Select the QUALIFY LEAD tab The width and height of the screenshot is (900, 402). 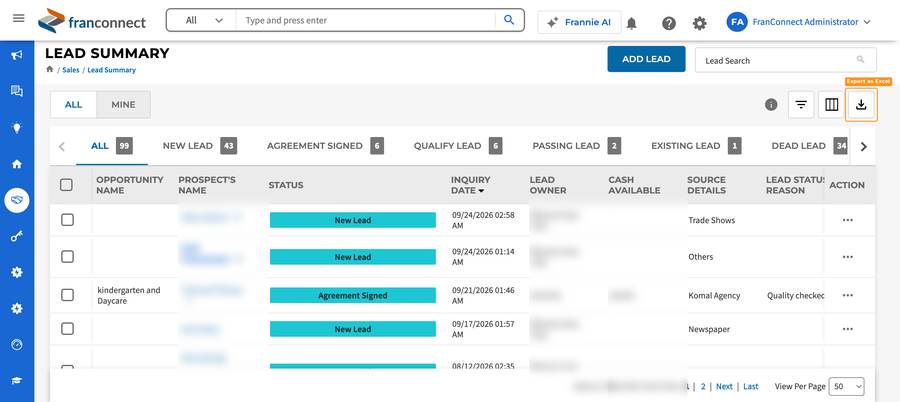[x=458, y=146]
